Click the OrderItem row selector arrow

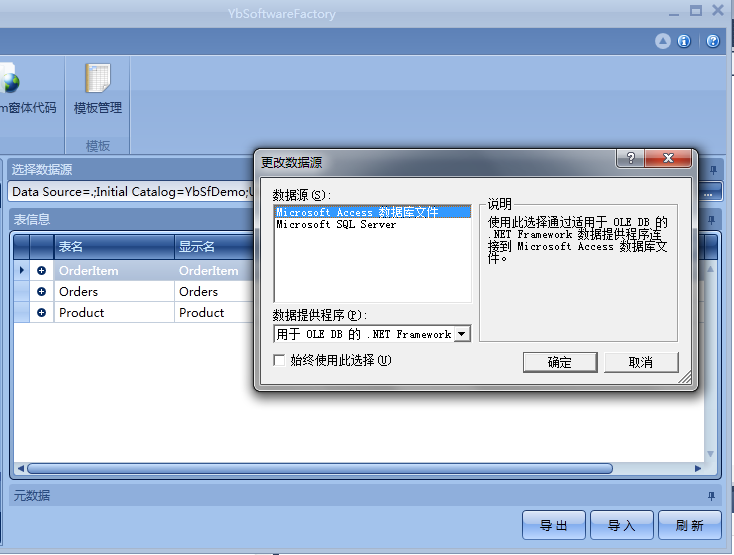pos(22,270)
